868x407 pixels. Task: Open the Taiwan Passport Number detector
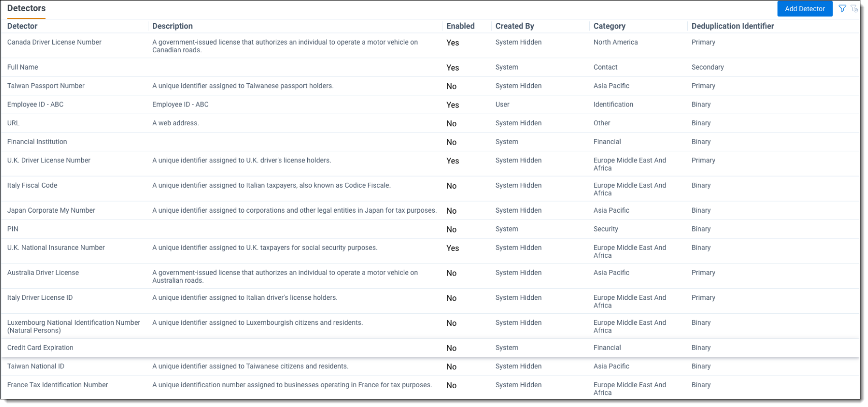pyautogui.click(x=46, y=86)
